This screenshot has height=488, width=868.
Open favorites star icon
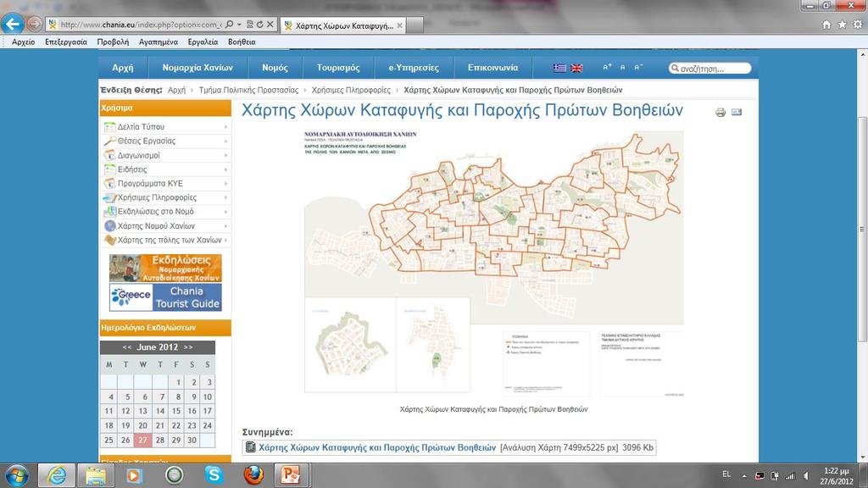[842, 25]
